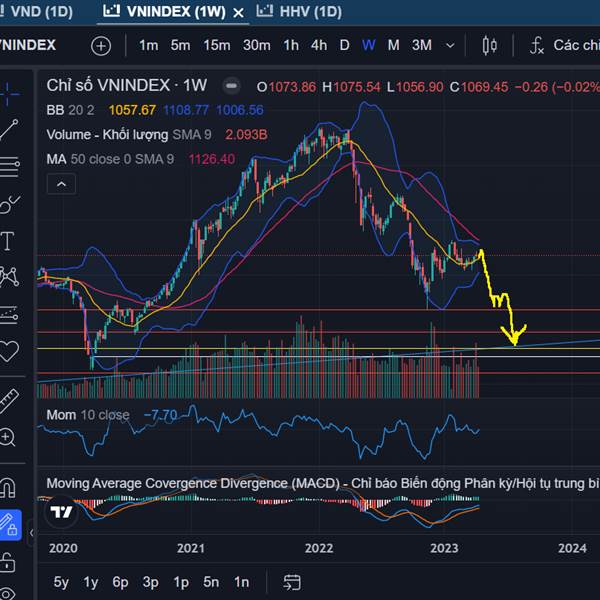Click the heart favorites icon
The image size is (600, 600).
click(x=9, y=351)
